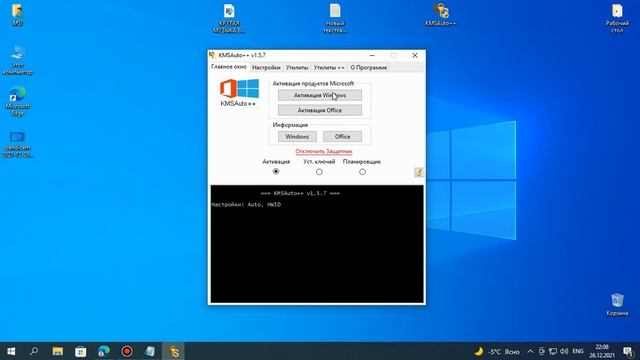Open File Explorer from taskbar

pos(58,351)
